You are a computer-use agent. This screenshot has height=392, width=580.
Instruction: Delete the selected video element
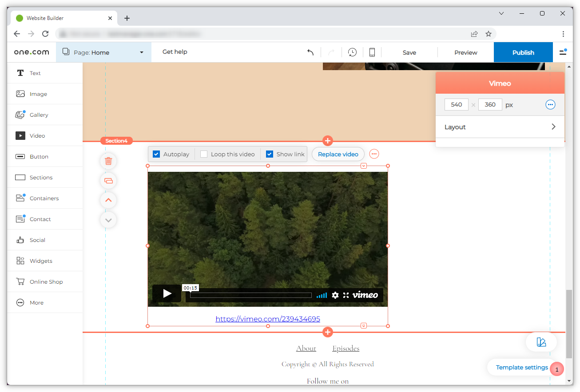coord(108,161)
